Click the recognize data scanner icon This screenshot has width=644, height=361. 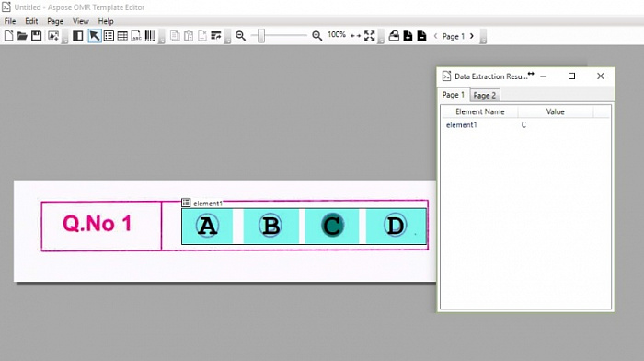click(x=394, y=36)
